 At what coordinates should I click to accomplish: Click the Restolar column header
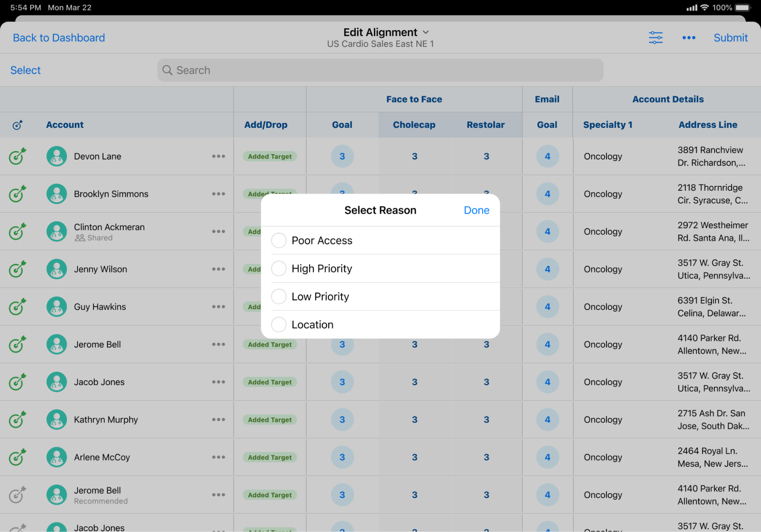pos(486,125)
